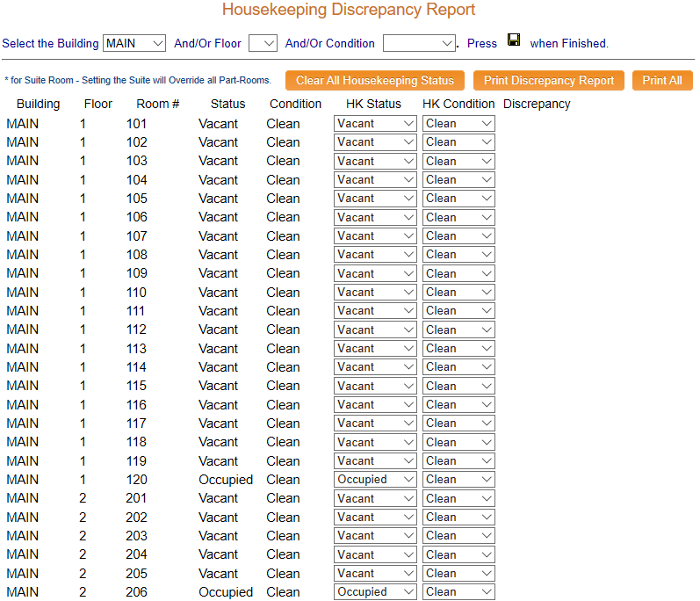Open HK Status dropdown for room 204
Viewport: 700px width, 601px height.
point(375,555)
